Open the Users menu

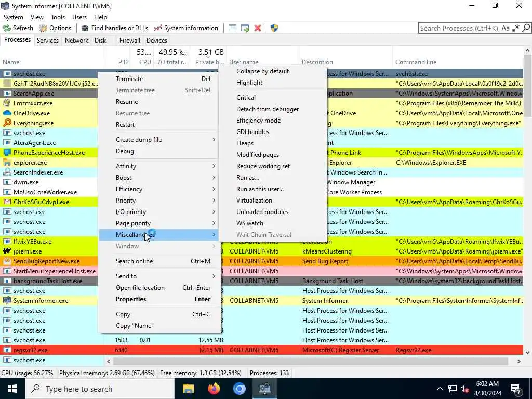click(x=79, y=17)
